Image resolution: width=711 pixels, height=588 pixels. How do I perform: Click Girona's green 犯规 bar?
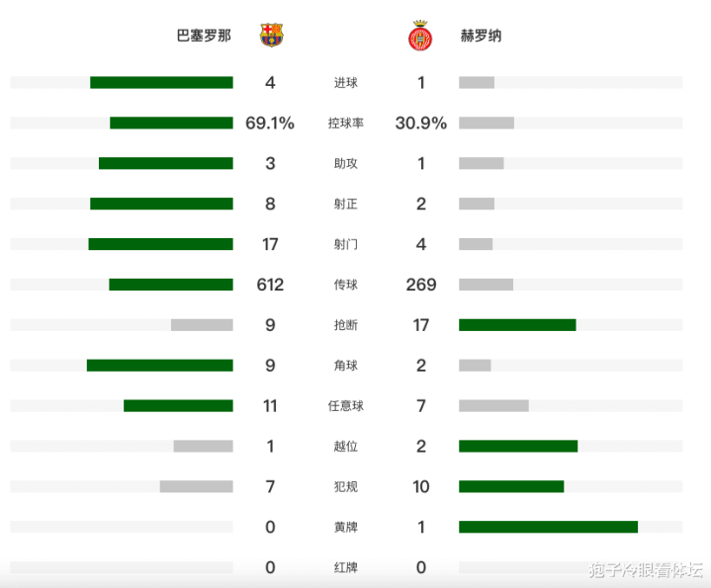(x=511, y=486)
